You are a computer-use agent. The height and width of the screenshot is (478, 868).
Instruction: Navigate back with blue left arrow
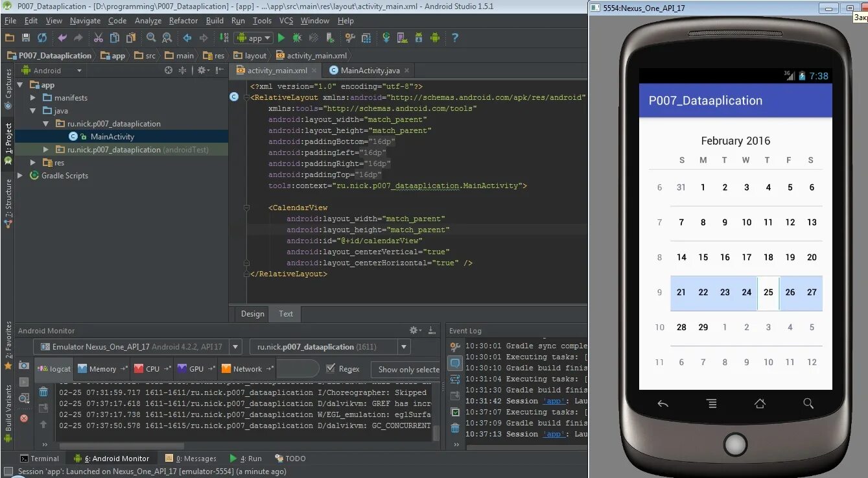(x=187, y=38)
